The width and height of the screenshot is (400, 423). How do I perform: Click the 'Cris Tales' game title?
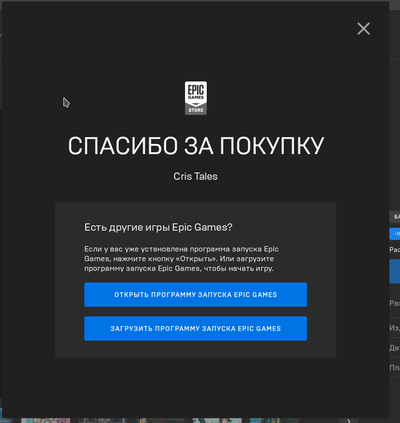pos(195,176)
